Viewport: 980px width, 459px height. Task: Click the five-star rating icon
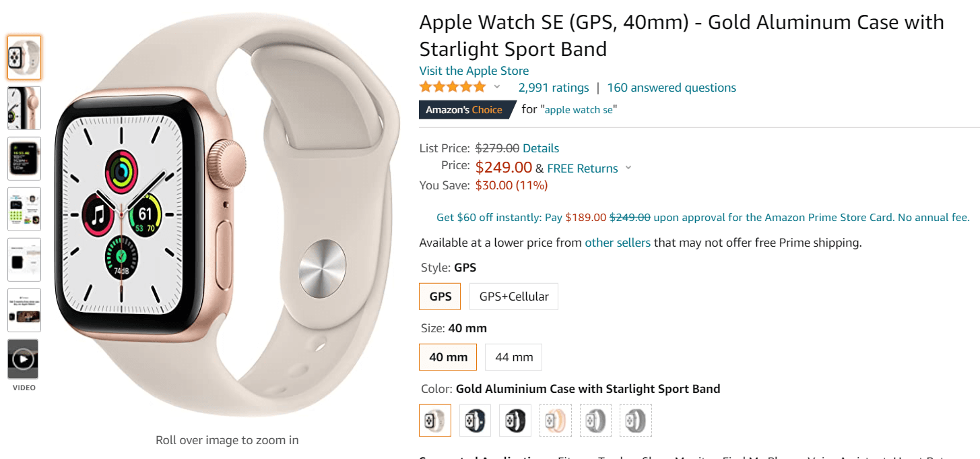(452, 88)
